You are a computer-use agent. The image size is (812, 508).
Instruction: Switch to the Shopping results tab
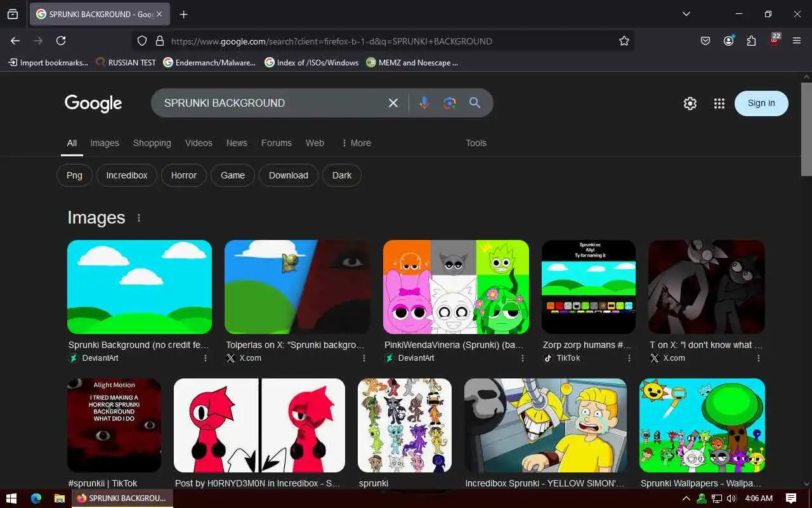(152, 143)
